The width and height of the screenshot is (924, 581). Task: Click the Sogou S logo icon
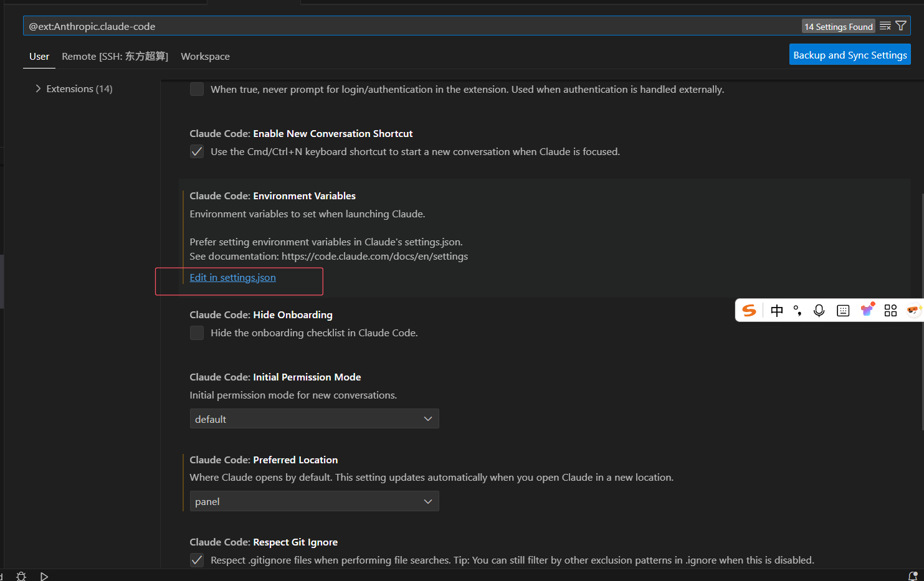750,310
